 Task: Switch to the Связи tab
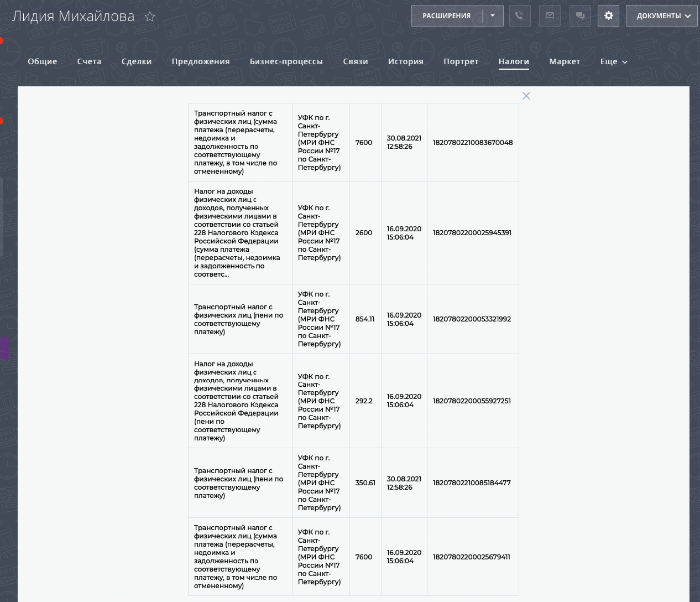tap(355, 61)
